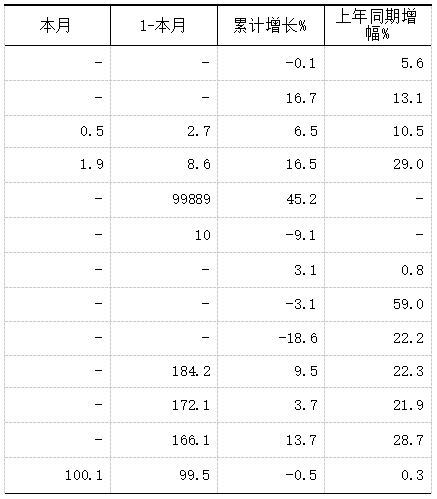Click the cell containing 29.0
Screen dimensions: 437x499
378,164
